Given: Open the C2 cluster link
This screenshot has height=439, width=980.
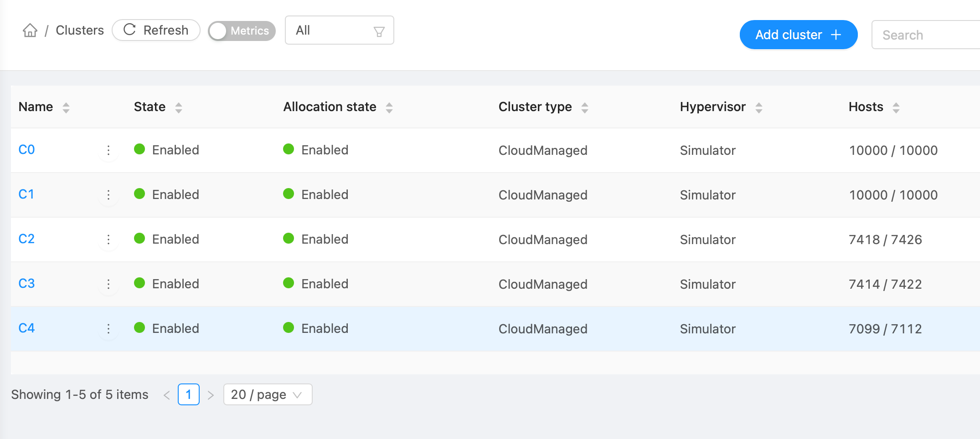Looking at the screenshot, I should (26, 239).
